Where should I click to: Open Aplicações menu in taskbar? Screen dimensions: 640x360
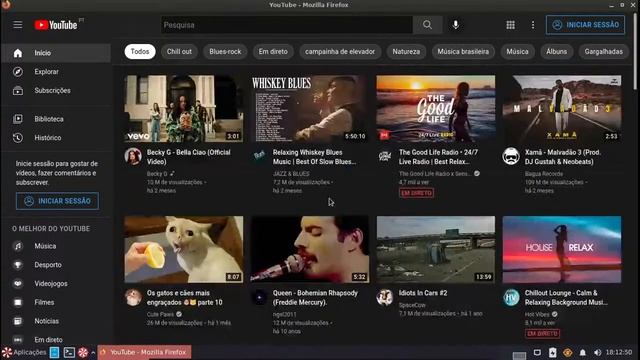[24, 352]
